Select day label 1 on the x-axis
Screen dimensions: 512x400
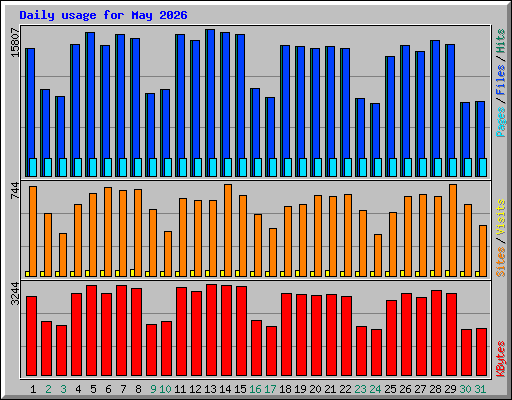click(x=33, y=389)
